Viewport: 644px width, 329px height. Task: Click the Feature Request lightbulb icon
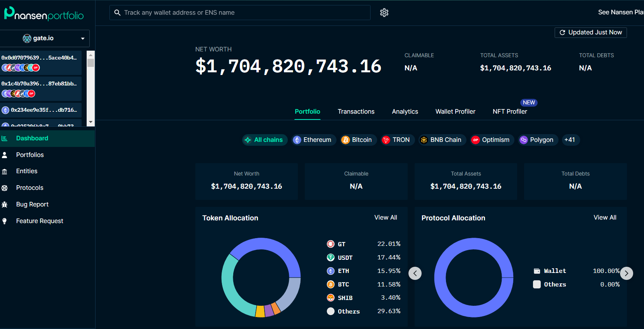(x=5, y=221)
